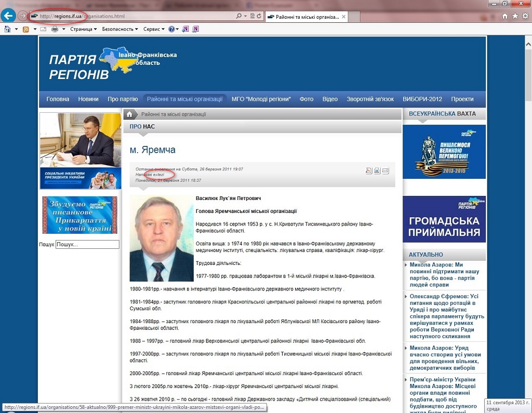
Task: Click the article's printer icon
Action: click(x=377, y=171)
